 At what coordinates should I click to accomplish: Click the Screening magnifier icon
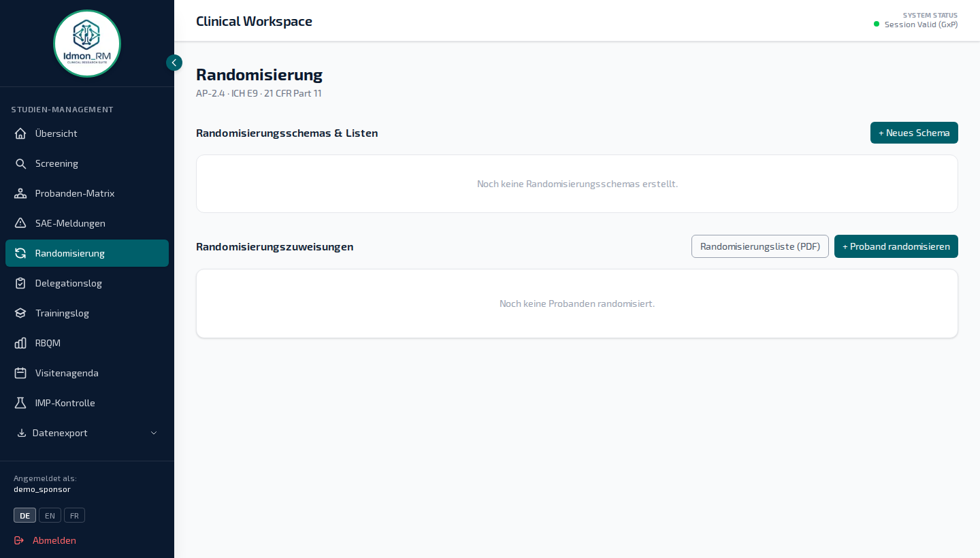20,163
